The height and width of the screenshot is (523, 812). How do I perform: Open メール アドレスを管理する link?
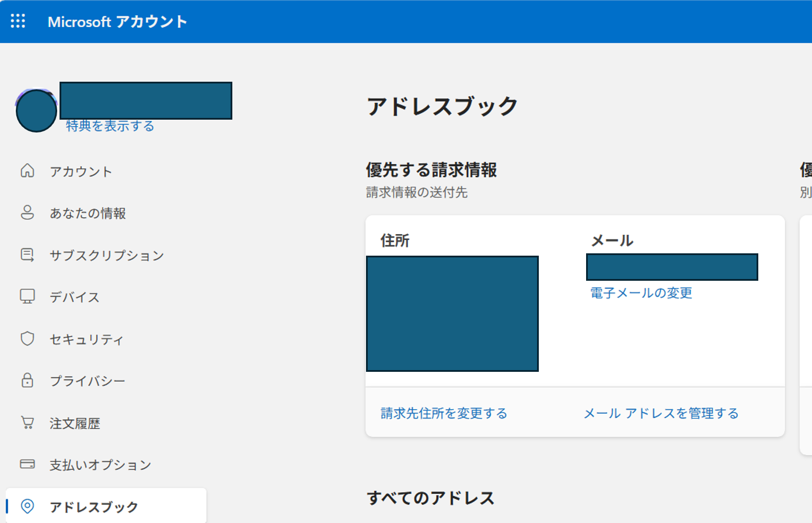(x=661, y=413)
